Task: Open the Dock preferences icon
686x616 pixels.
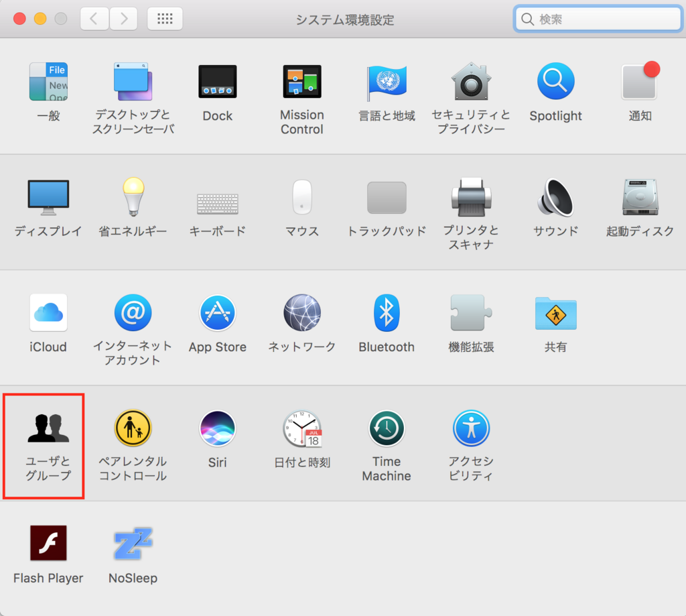Action: click(218, 82)
